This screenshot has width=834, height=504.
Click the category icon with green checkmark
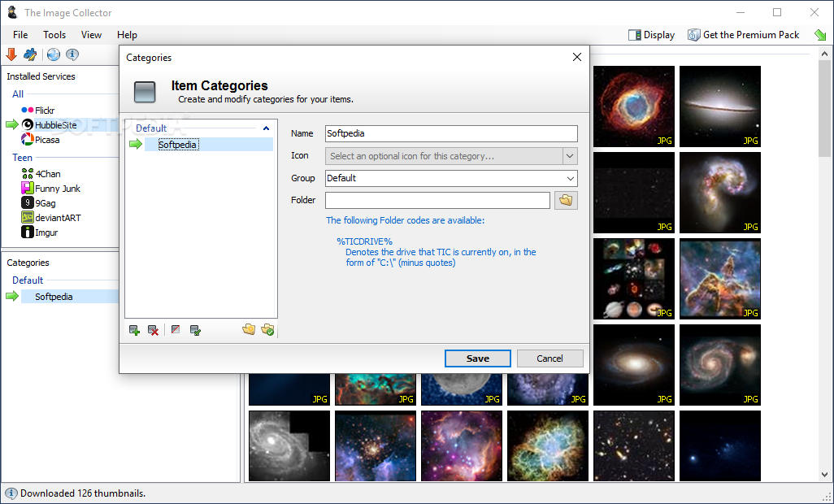point(195,330)
